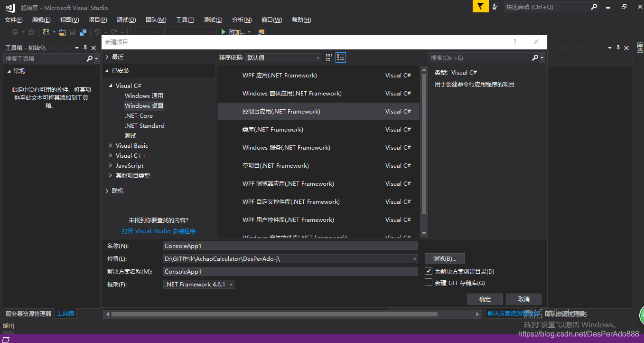Open the 位置 path dropdown arrow
Screen dimensions: 644x343
415,259
